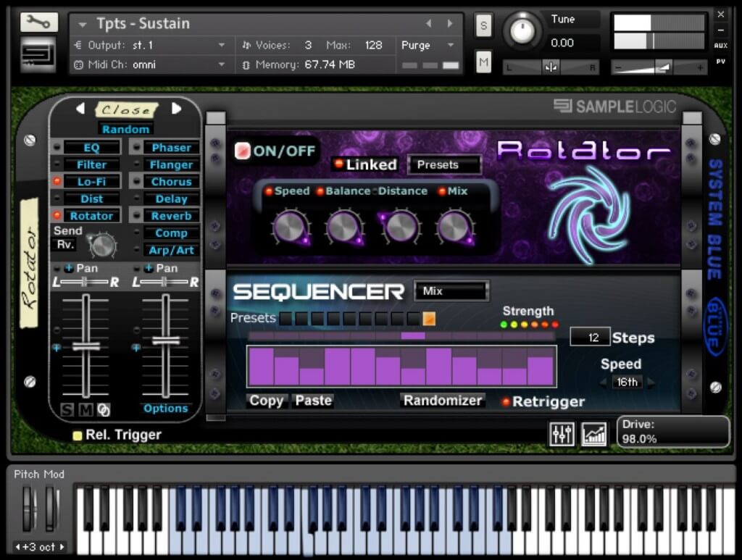Toggle the Linked LED
This screenshot has width=742, height=560.
point(338,164)
